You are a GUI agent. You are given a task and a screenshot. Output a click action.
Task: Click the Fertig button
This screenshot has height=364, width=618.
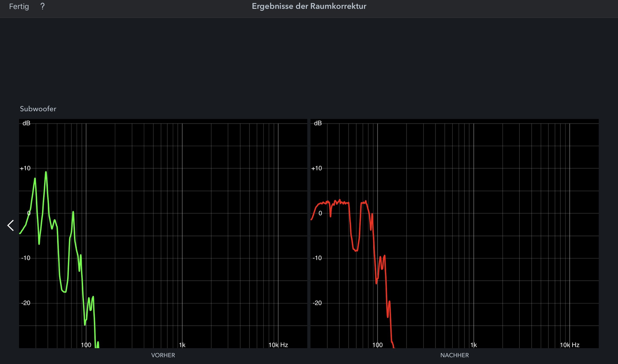point(19,6)
